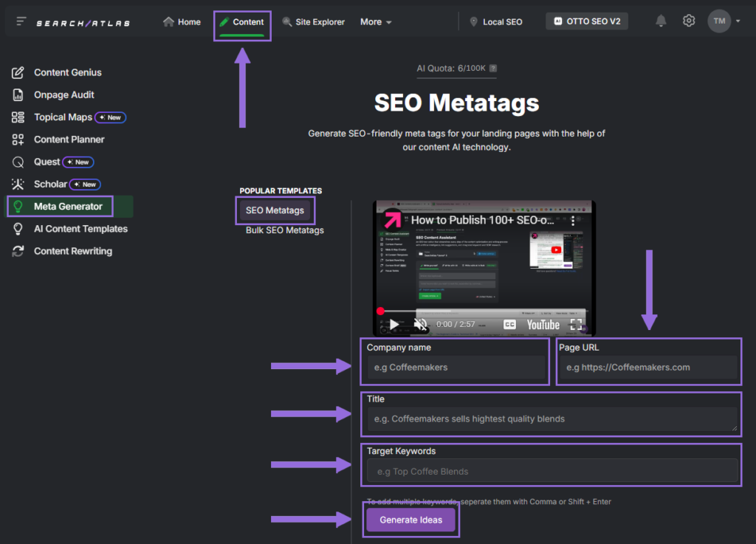Click the New badge beside Quest
The width and height of the screenshot is (756, 544).
pyautogui.click(x=78, y=162)
